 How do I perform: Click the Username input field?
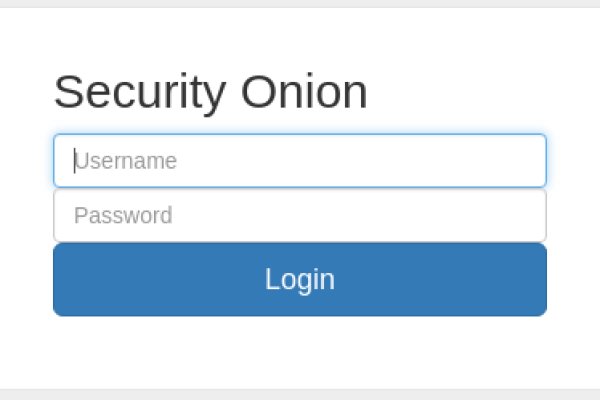click(x=300, y=161)
